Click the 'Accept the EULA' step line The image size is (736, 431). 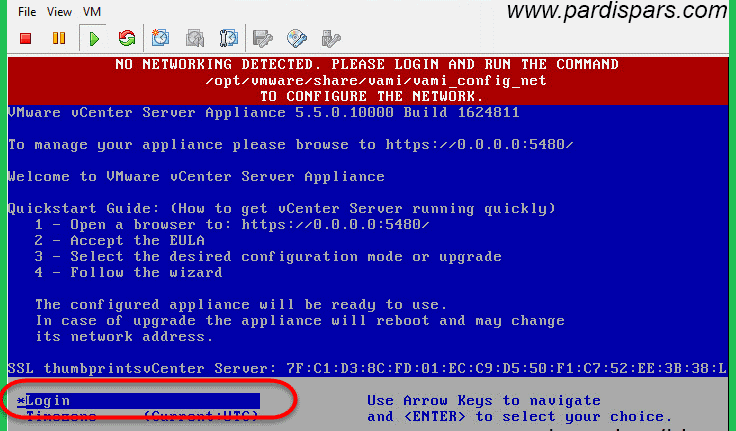point(120,240)
